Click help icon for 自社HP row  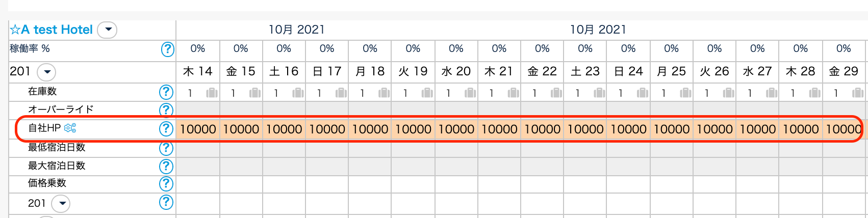[166, 129]
